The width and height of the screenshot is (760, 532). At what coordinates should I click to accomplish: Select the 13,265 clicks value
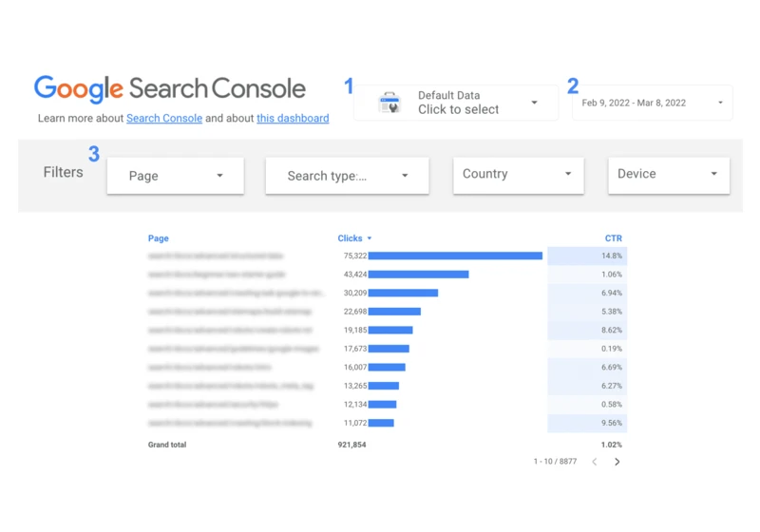(355, 386)
